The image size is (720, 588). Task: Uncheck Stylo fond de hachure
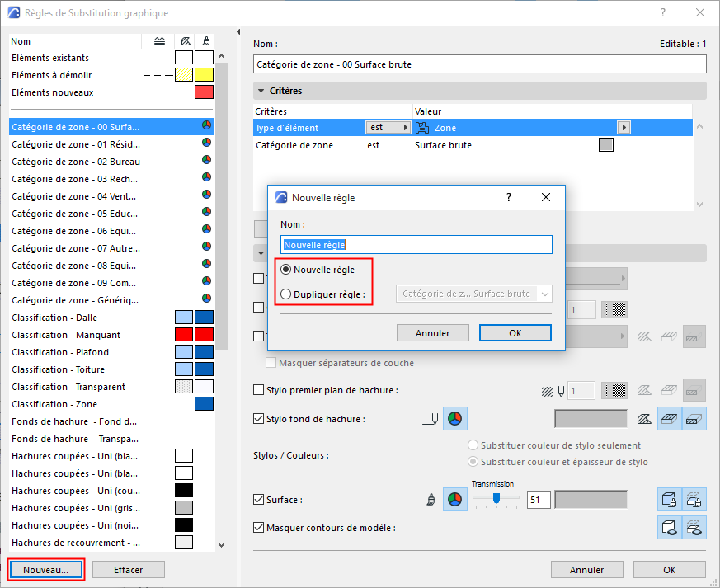258,419
